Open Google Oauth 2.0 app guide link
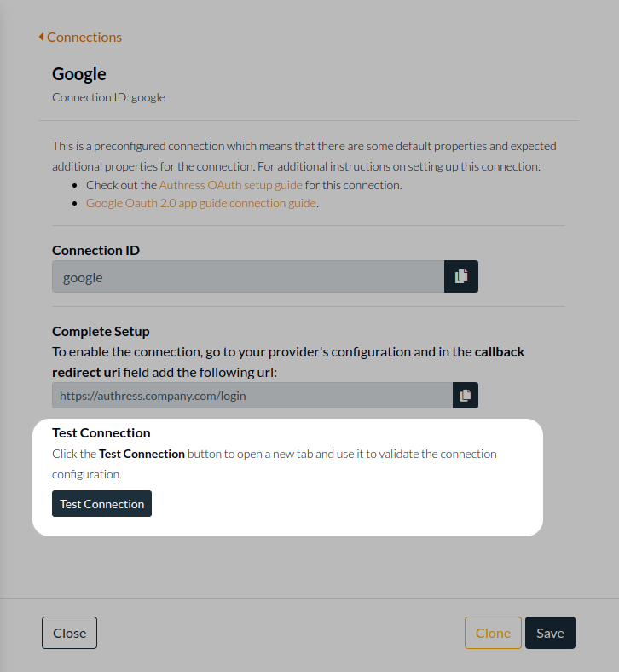The height and width of the screenshot is (672, 619). tap(200, 203)
